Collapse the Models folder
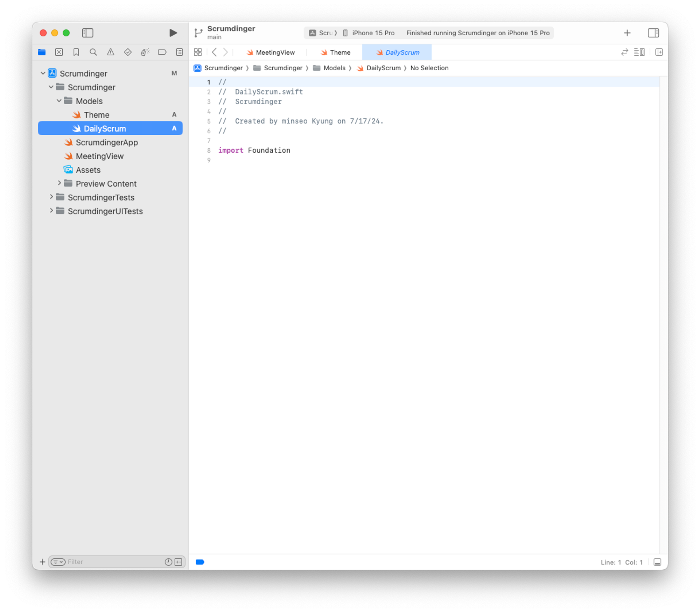 (59, 101)
